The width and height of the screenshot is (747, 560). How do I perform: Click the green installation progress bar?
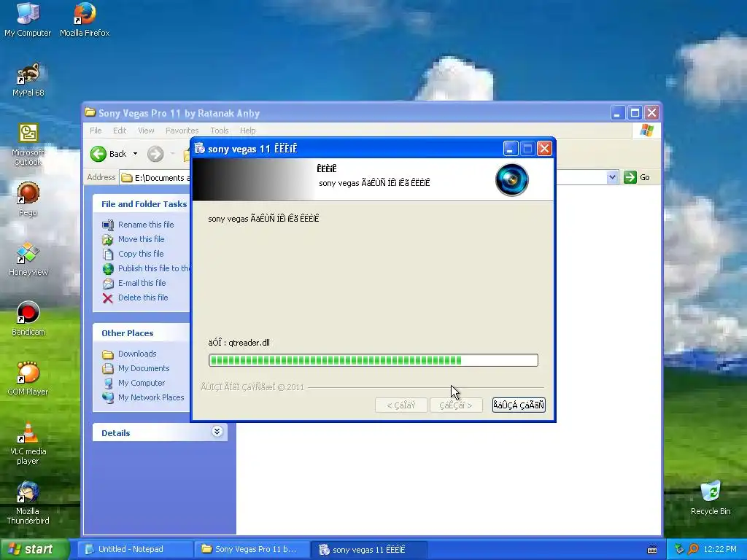pos(373,360)
